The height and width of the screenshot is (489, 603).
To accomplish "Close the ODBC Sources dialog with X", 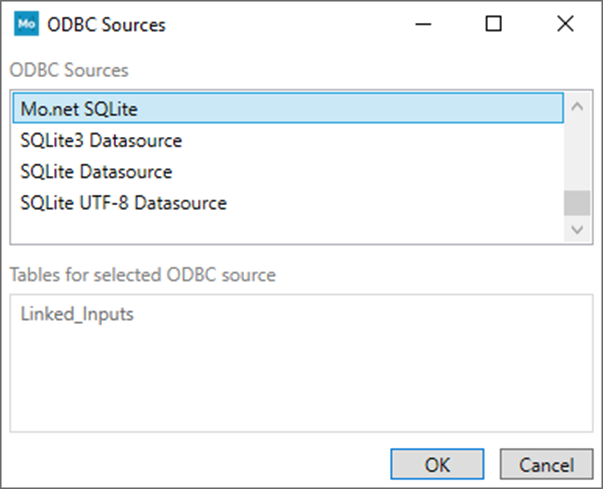I will point(566,25).
